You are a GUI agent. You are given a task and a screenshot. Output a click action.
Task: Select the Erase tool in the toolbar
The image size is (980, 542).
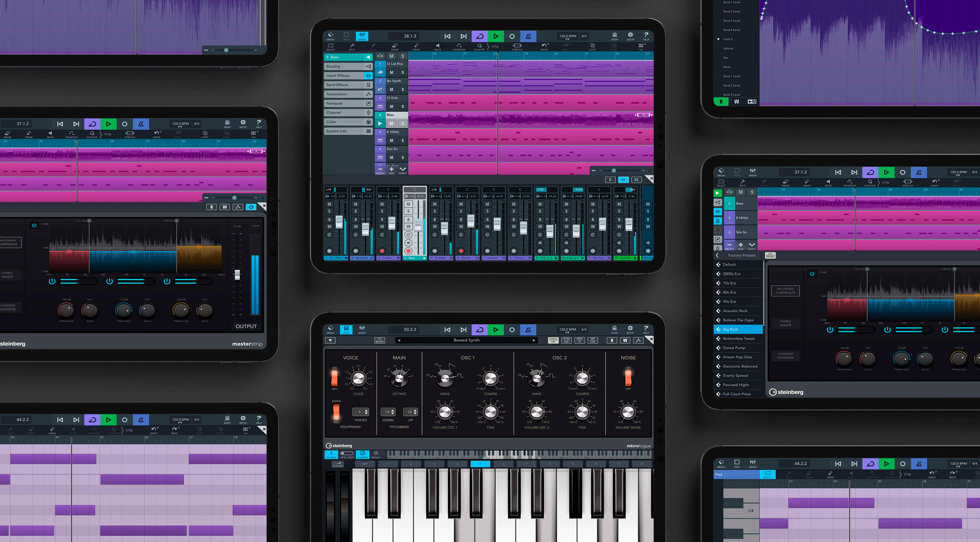[x=394, y=47]
